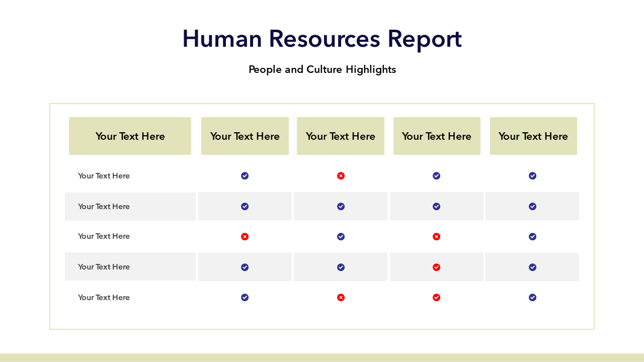Select the bottom row's "Your Text Here" label
Screen dimensions: 644x362
point(104,298)
